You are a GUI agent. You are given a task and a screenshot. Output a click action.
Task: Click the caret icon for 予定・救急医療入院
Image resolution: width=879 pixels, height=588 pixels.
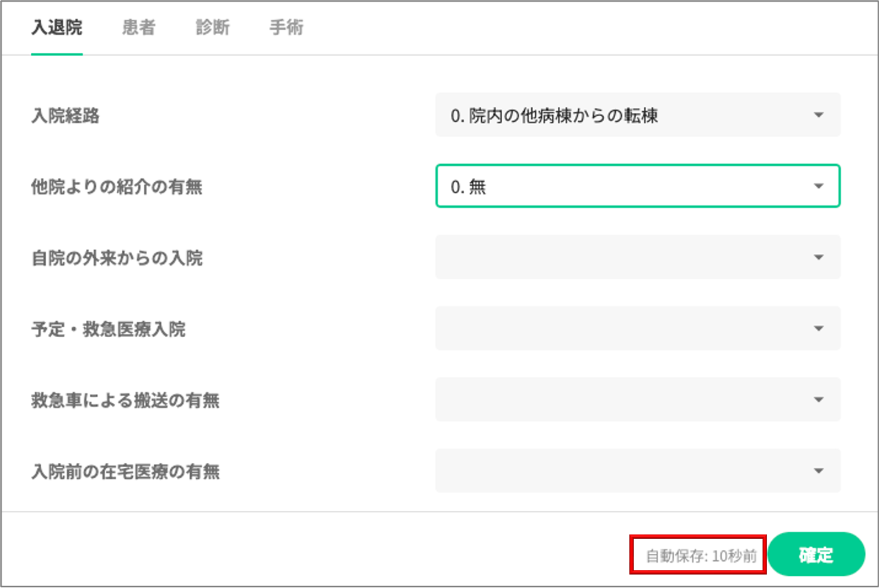point(818,328)
